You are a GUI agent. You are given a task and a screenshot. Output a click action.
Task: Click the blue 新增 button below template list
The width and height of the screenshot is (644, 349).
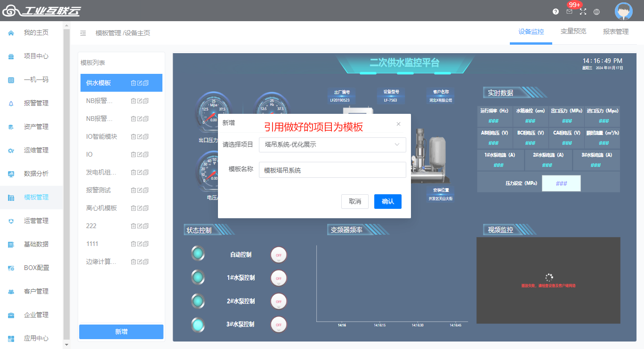[x=121, y=332]
